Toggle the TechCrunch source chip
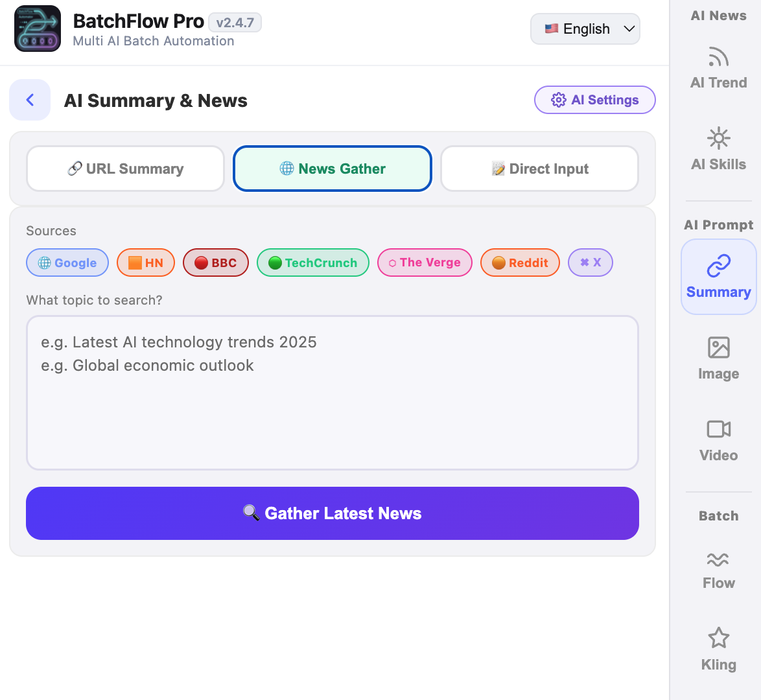 click(313, 262)
